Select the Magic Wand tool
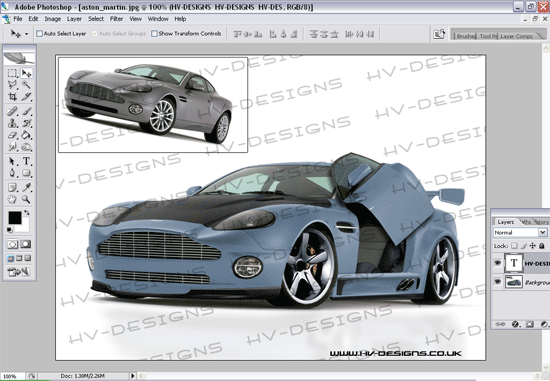 [x=26, y=85]
